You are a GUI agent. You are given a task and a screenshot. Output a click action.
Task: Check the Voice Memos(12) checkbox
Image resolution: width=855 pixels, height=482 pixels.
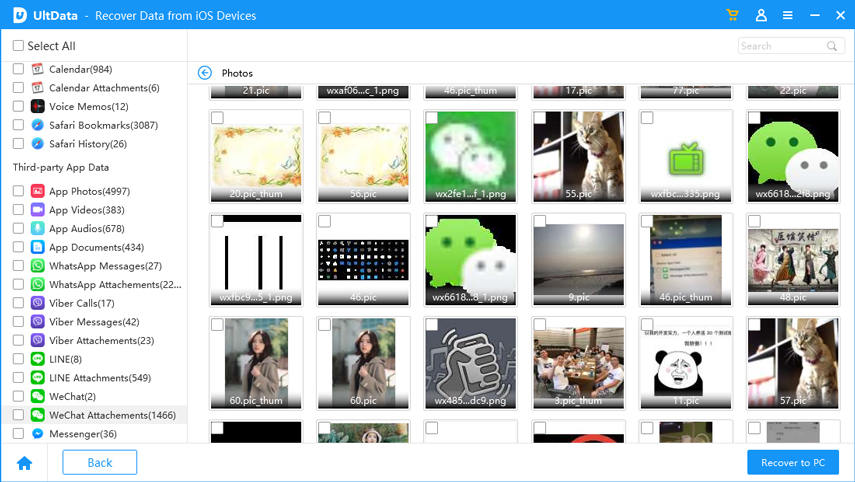click(x=18, y=106)
